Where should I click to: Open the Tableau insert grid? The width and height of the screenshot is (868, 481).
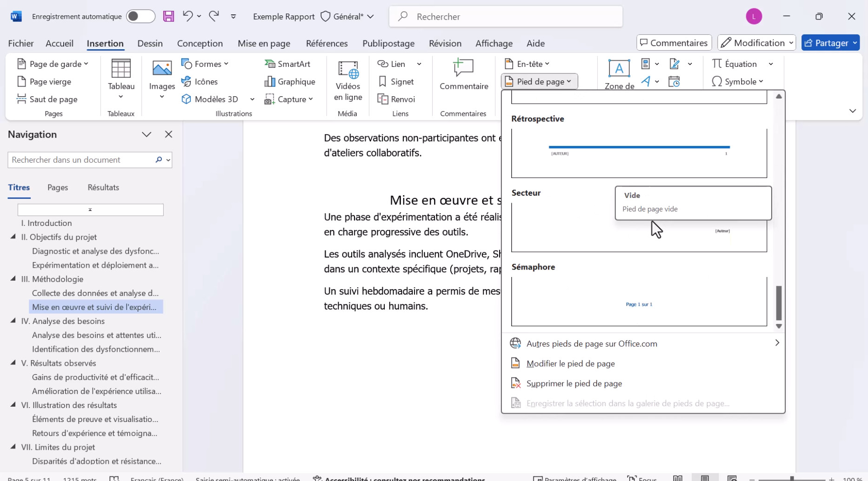[121, 80]
